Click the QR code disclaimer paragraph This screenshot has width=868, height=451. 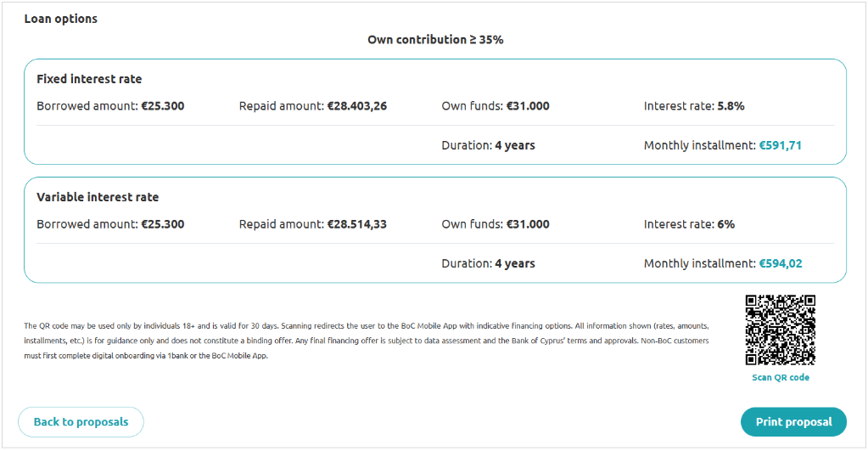[x=365, y=341]
